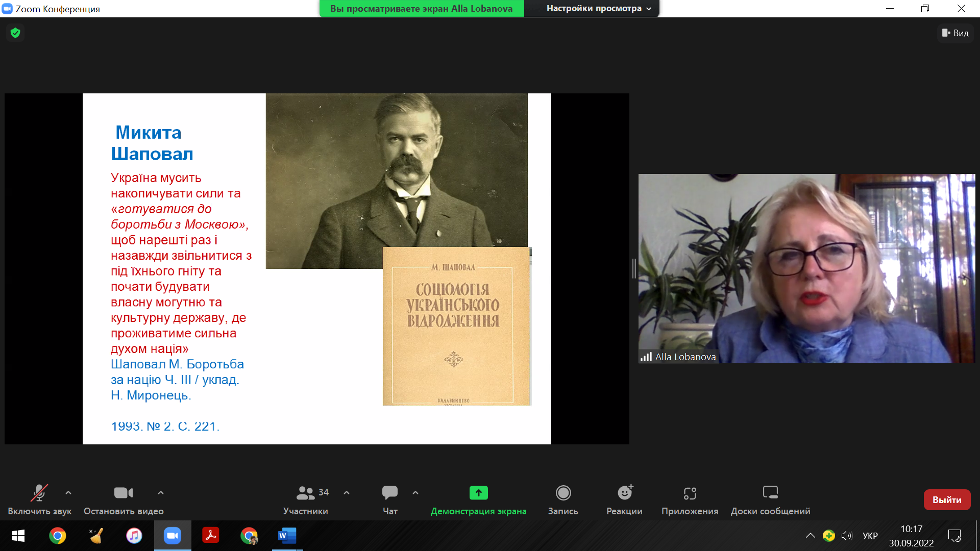
Task: Expand chat options arrow
Action: click(x=415, y=493)
